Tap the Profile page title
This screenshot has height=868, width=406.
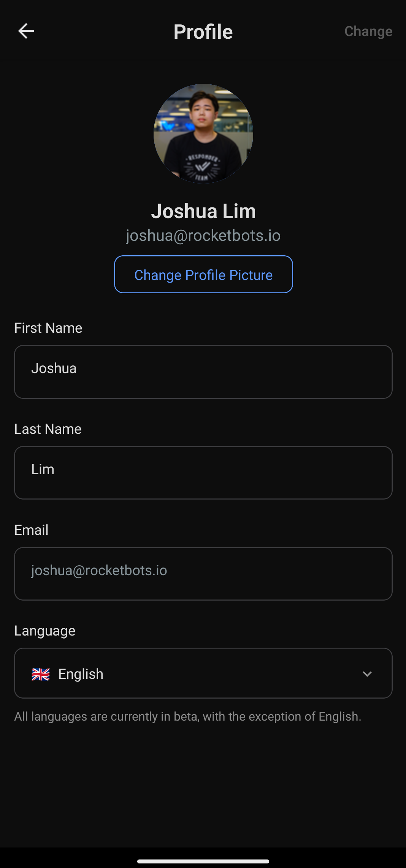[x=203, y=32]
